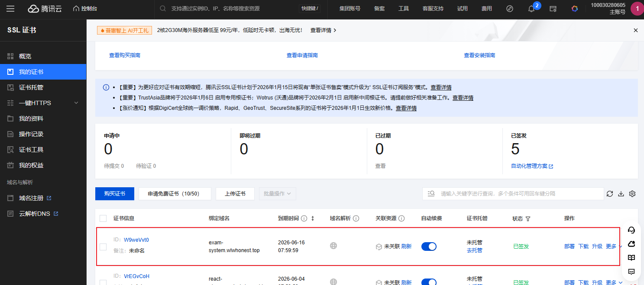Select the checkbox for certificate W9weVvt0
The height and width of the screenshot is (285, 644).
coord(103,247)
